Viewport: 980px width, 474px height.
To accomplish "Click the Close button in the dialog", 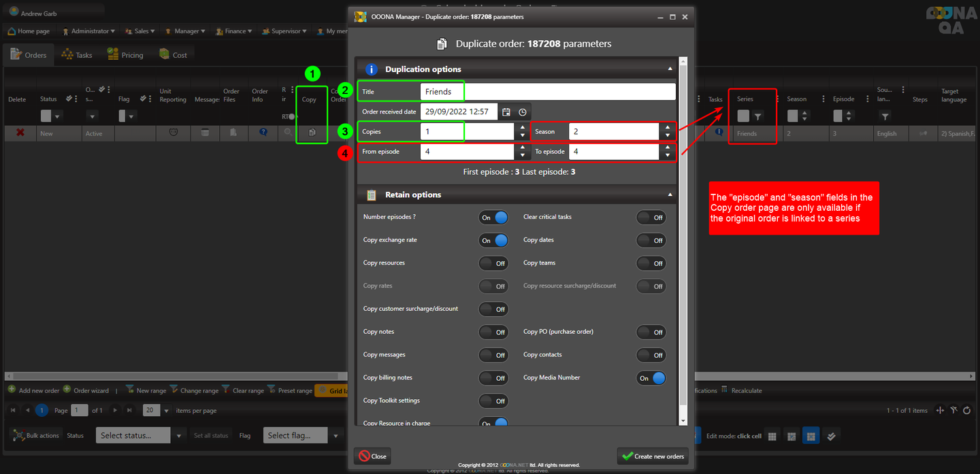I will tap(372, 456).
